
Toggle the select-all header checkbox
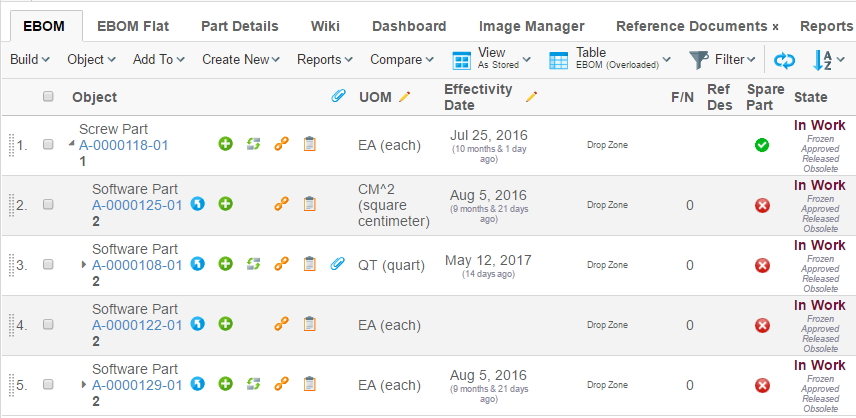click(x=48, y=97)
